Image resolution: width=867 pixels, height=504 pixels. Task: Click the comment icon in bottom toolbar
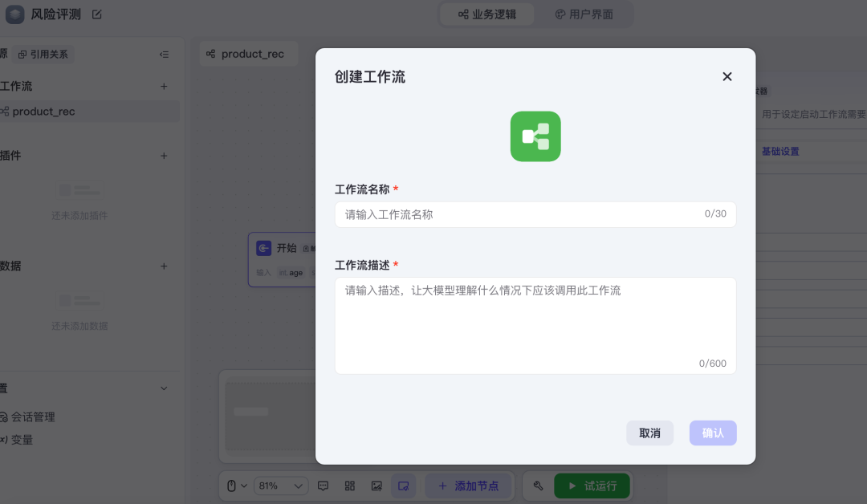pos(323,486)
